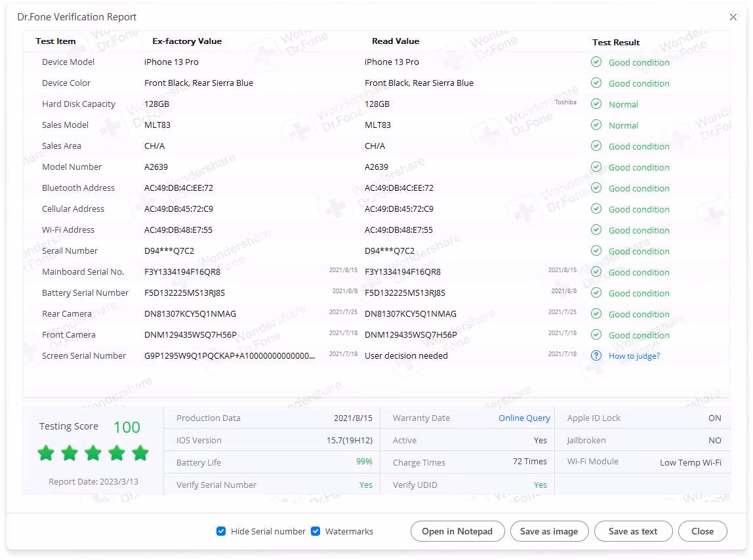Open the report in Notepad

click(457, 531)
